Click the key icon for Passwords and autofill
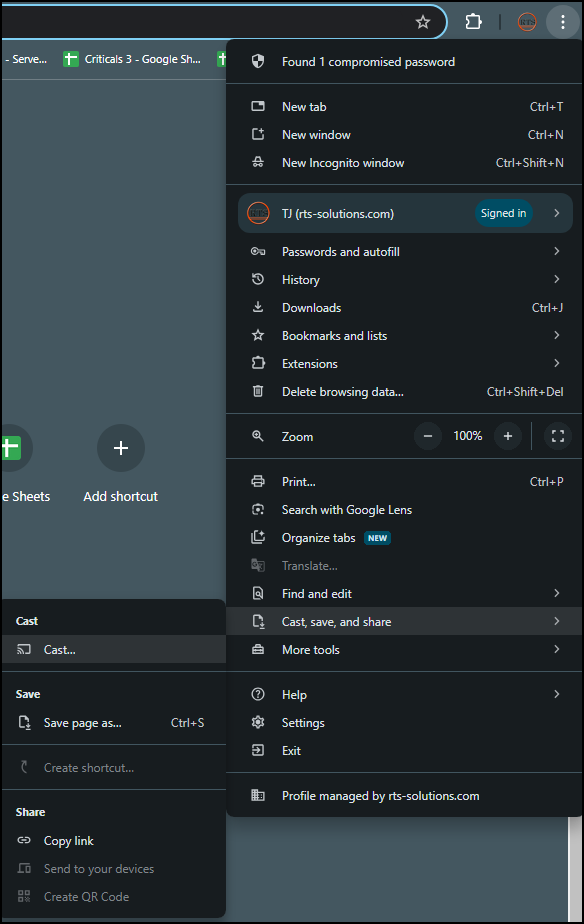Image resolution: width=584 pixels, height=924 pixels. coord(258,252)
